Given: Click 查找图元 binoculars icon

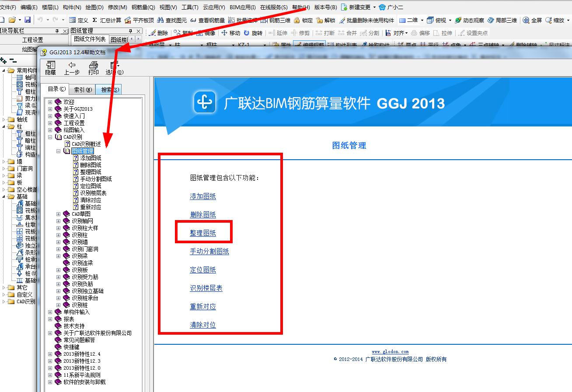Looking at the screenshot, I should pyautogui.click(x=172, y=20).
